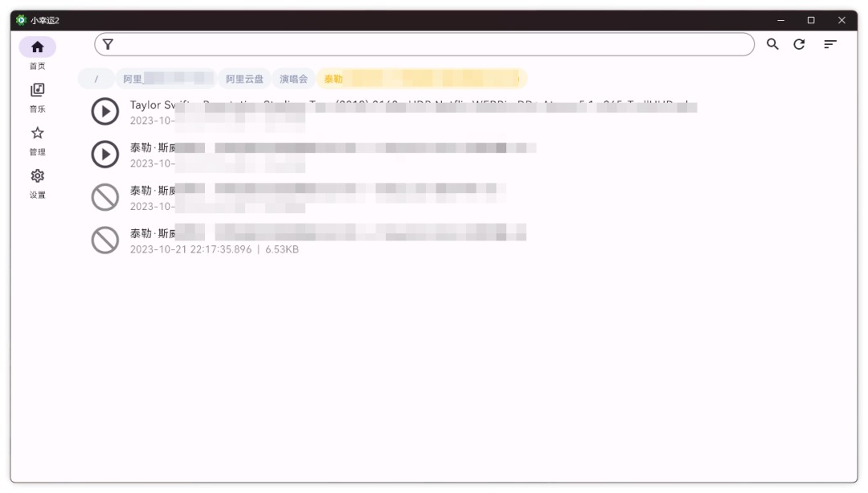Click blocked icon on third 泰勒 row

[105, 197]
